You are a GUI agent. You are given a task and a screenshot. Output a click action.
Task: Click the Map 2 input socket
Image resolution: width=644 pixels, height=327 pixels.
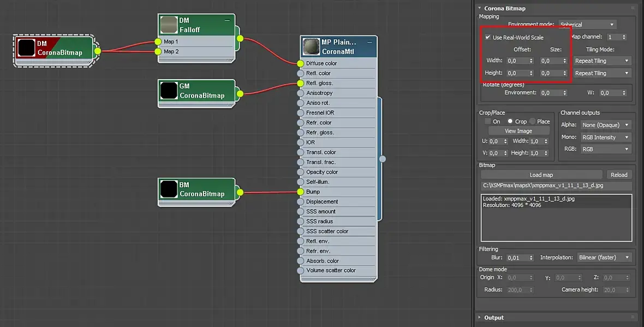click(x=158, y=51)
